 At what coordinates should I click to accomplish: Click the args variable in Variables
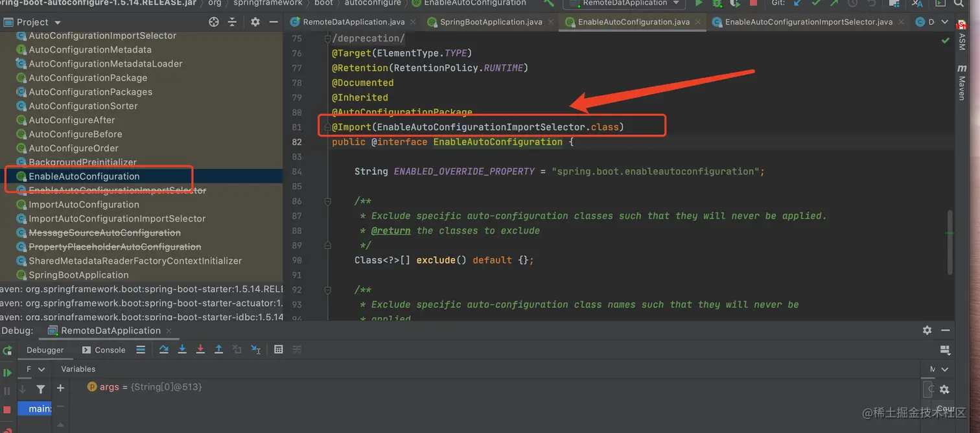click(x=145, y=387)
